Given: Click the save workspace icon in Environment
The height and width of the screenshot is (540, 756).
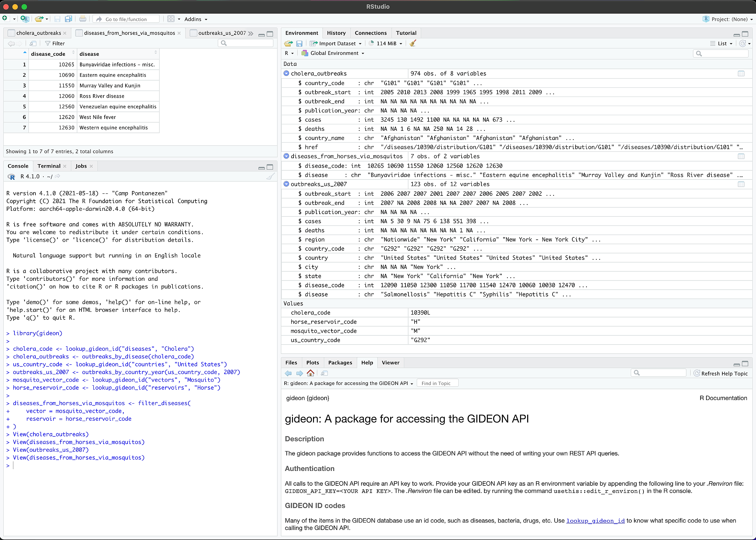Looking at the screenshot, I should point(299,44).
